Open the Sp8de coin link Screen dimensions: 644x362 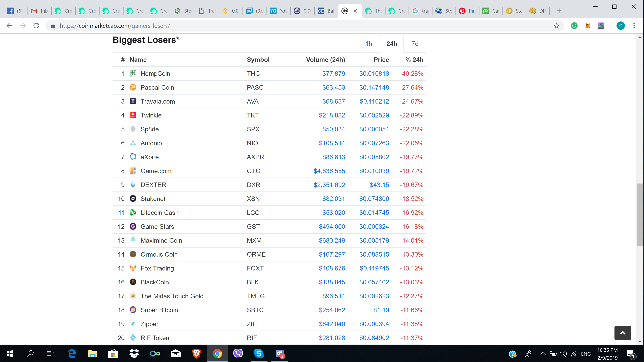[x=149, y=129]
